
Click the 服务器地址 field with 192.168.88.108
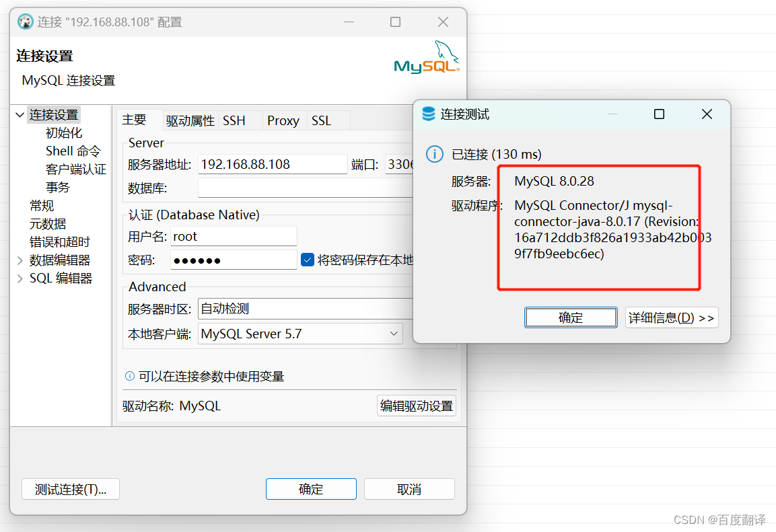click(x=273, y=164)
